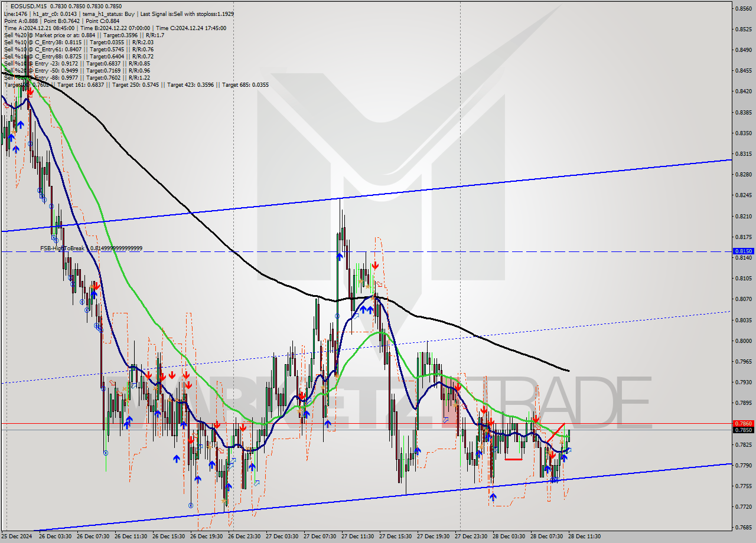
Task: Click the 0.8105 price axis label
Action: [x=744, y=278]
